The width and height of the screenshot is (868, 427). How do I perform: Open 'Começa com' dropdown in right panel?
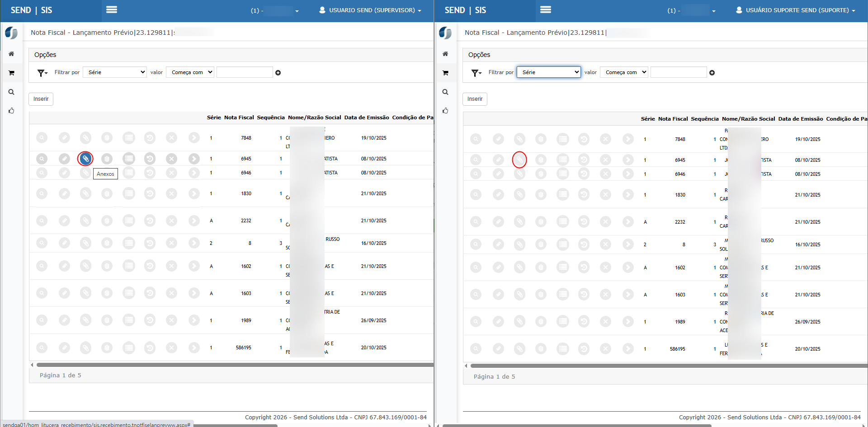pyautogui.click(x=624, y=72)
